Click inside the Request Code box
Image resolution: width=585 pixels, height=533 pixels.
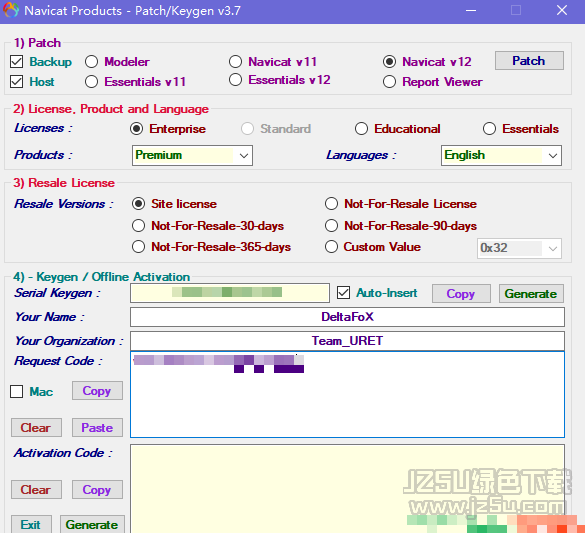[x=347, y=395]
